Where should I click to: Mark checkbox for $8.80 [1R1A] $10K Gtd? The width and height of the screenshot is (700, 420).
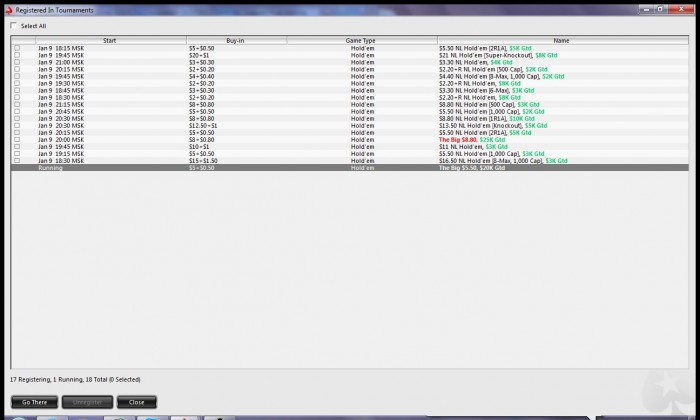[x=17, y=118]
